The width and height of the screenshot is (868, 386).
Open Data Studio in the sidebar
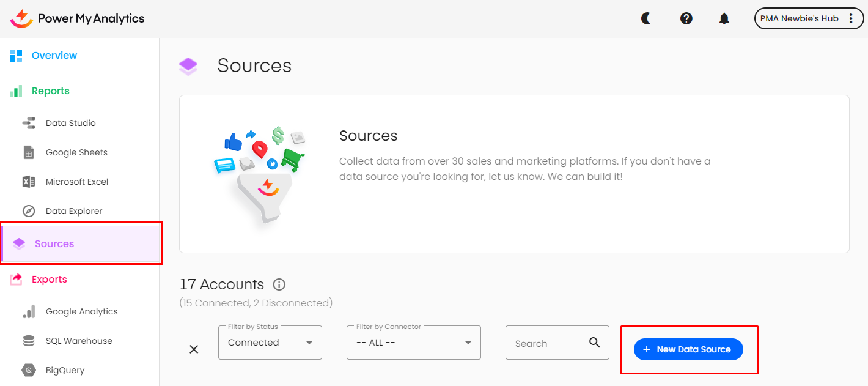(70, 123)
